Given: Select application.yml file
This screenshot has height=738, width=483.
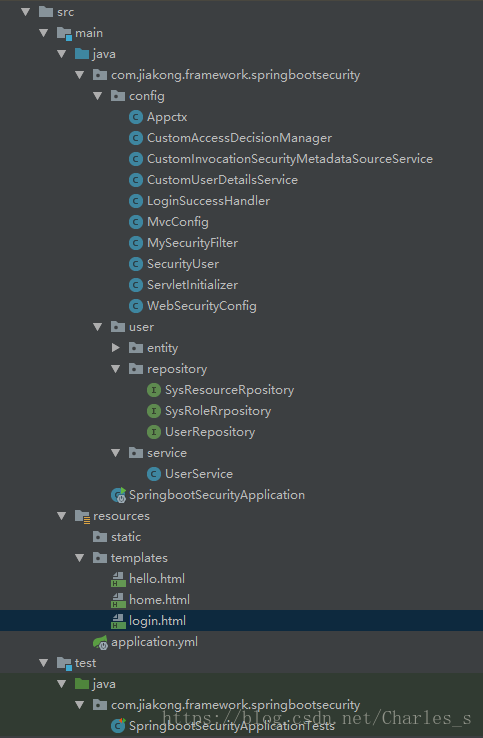Looking at the screenshot, I should point(154,642).
